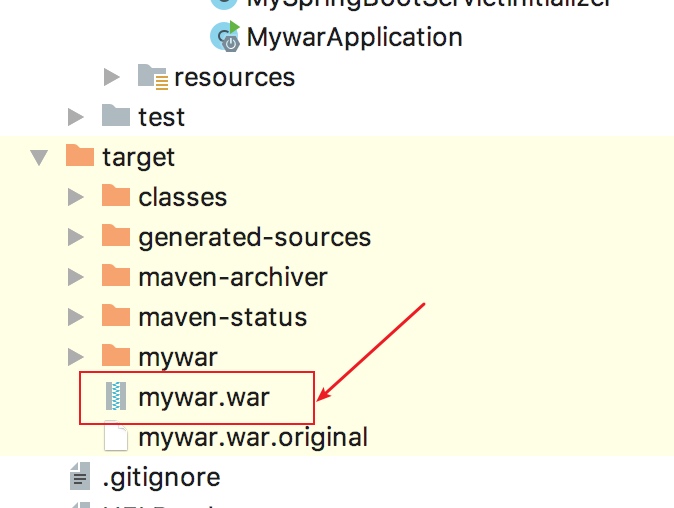Expand the mywar folder arrow
The image size is (674, 508).
(76, 357)
